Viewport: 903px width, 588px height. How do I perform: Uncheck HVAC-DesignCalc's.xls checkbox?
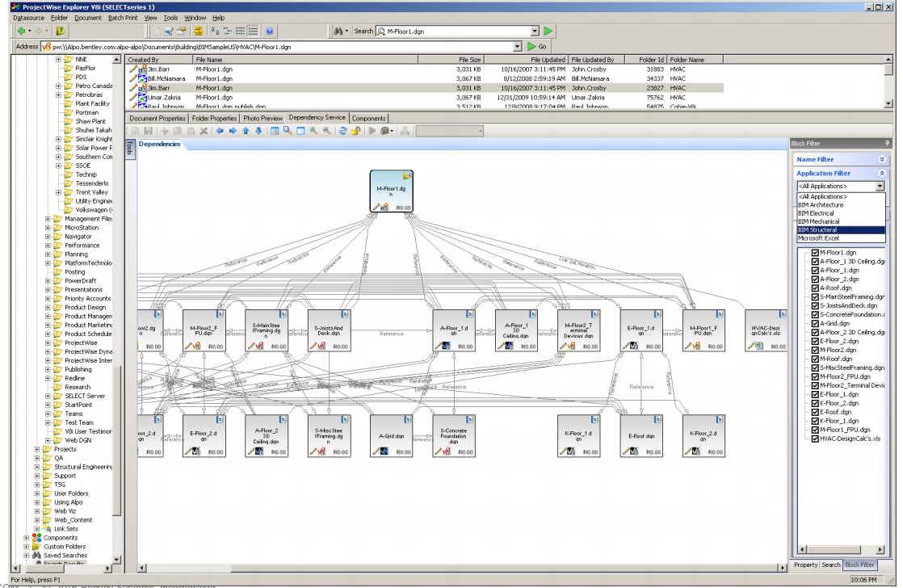click(815, 439)
